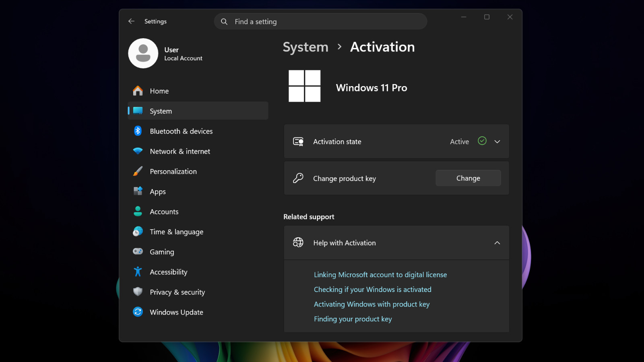Open the Apps settings page
The width and height of the screenshot is (644, 362).
coord(198,191)
